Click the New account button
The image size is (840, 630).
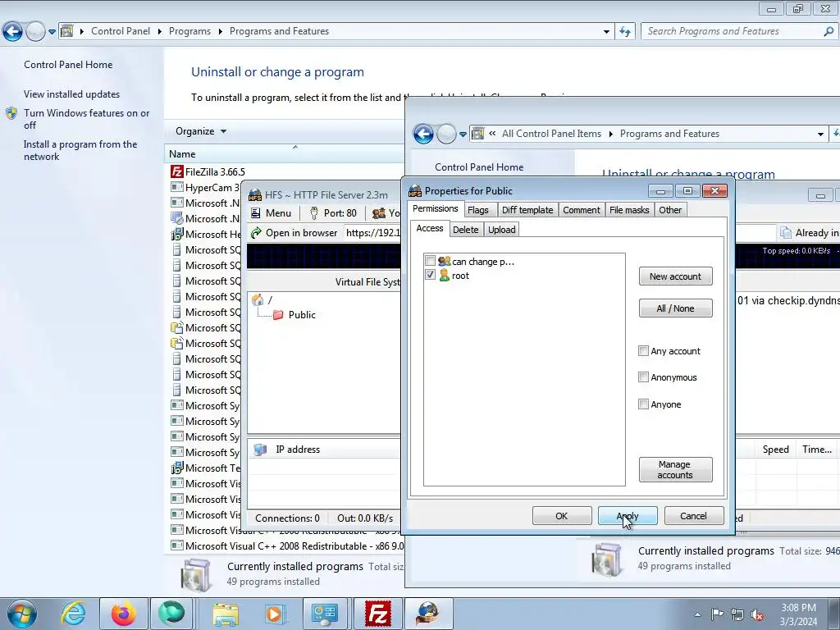(x=676, y=276)
